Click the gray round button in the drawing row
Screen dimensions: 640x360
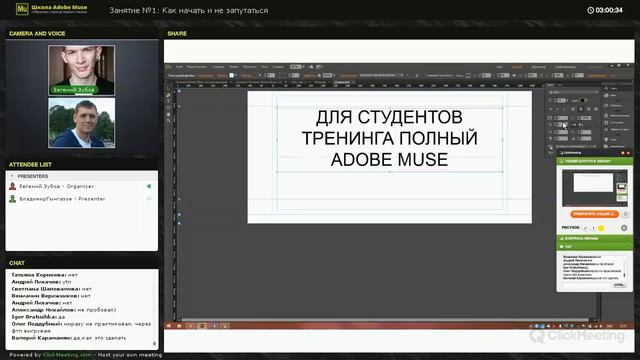click(x=624, y=228)
